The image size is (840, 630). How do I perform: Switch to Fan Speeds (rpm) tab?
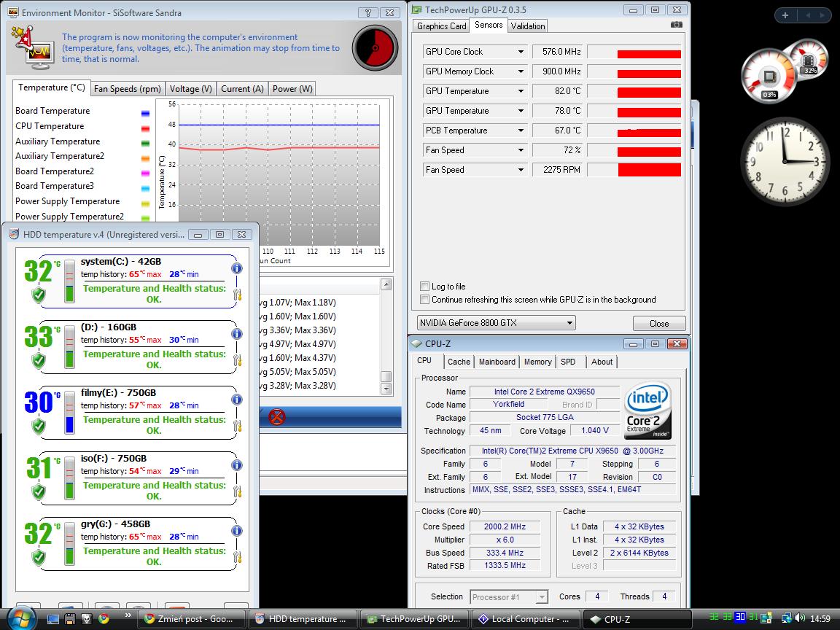click(x=128, y=89)
